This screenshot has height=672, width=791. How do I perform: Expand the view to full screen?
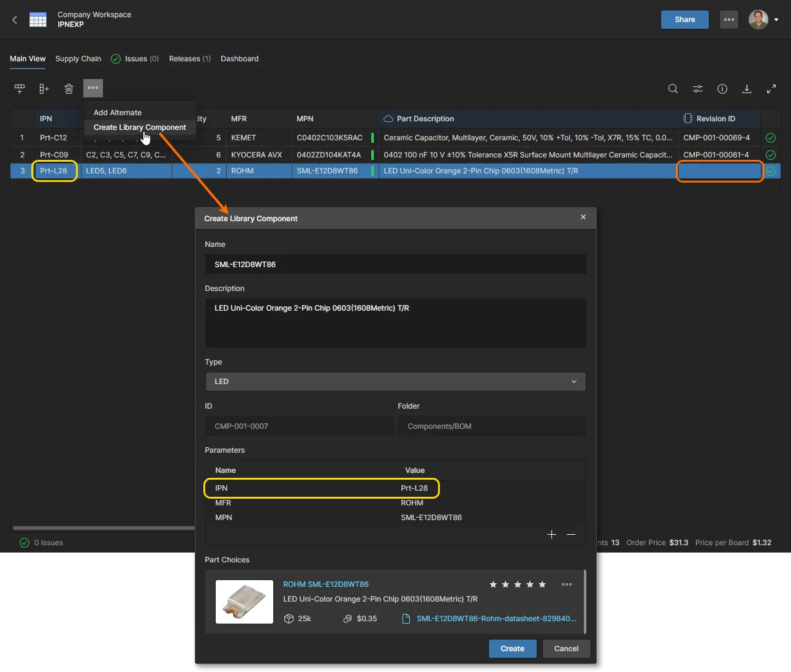tap(771, 89)
